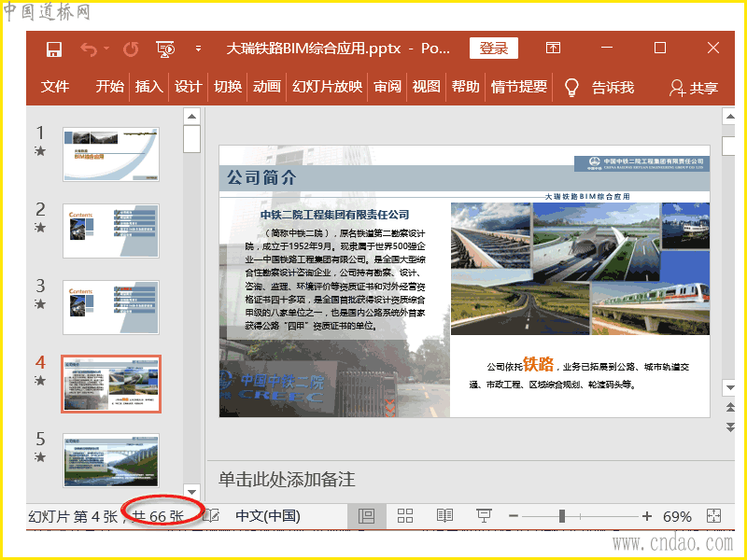Click the zoom in plus button

tap(647, 516)
